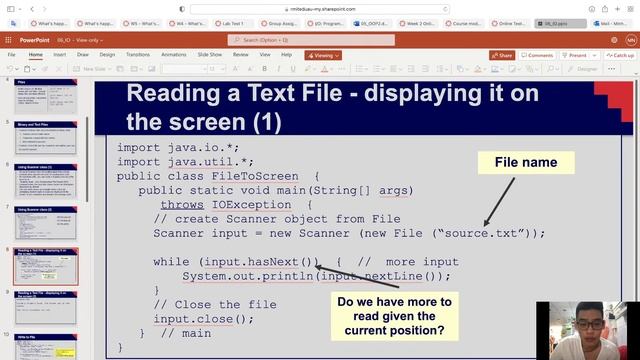Viewport: 640px width, 360px height.
Task: Switch to Lab Test 1 browser tab
Action: click(x=233, y=24)
